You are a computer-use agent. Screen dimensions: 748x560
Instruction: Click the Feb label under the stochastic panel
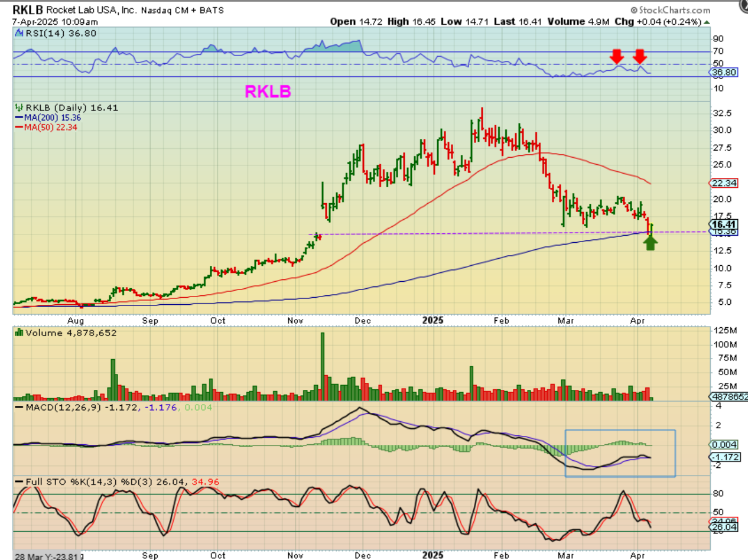click(501, 556)
